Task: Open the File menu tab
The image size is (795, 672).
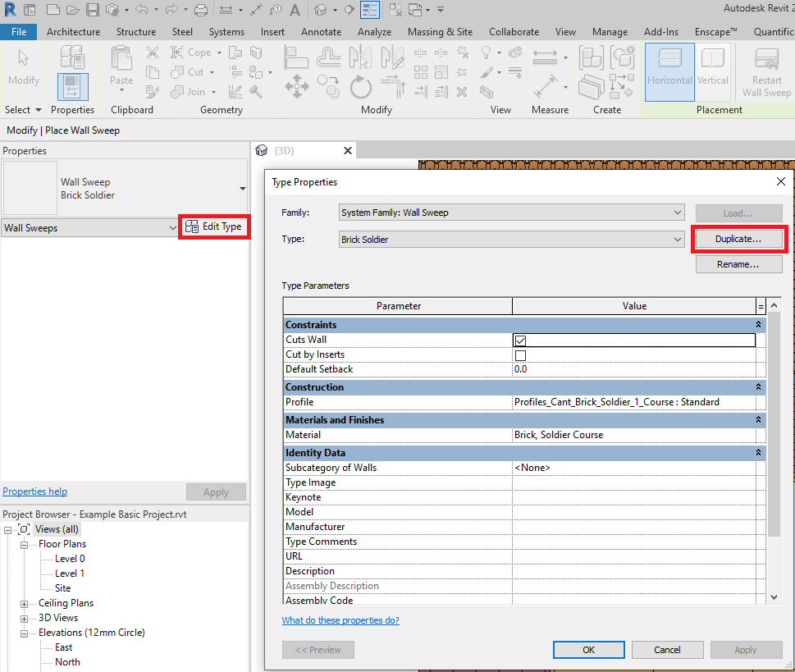Action: click(19, 31)
